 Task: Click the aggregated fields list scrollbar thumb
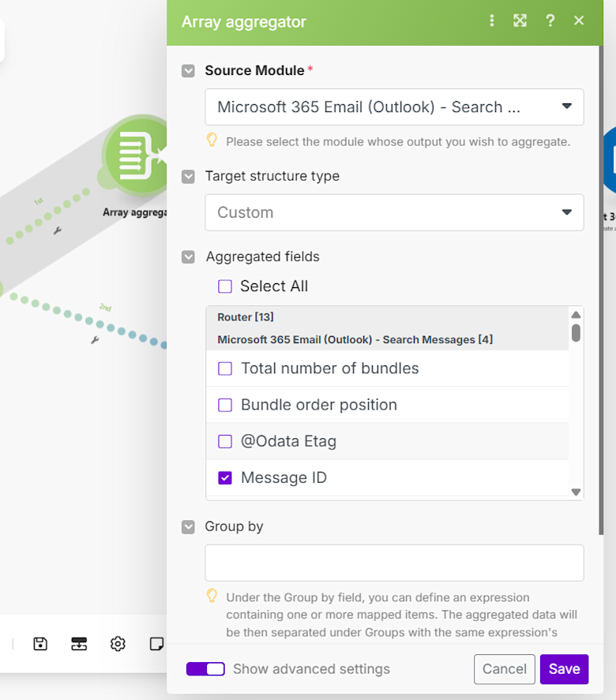click(x=576, y=332)
